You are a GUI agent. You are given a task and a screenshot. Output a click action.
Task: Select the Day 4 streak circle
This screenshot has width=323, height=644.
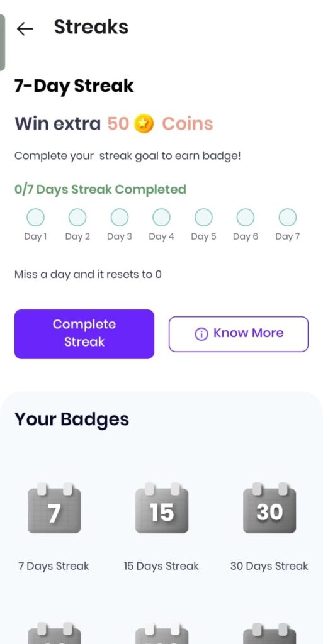click(x=161, y=217)
